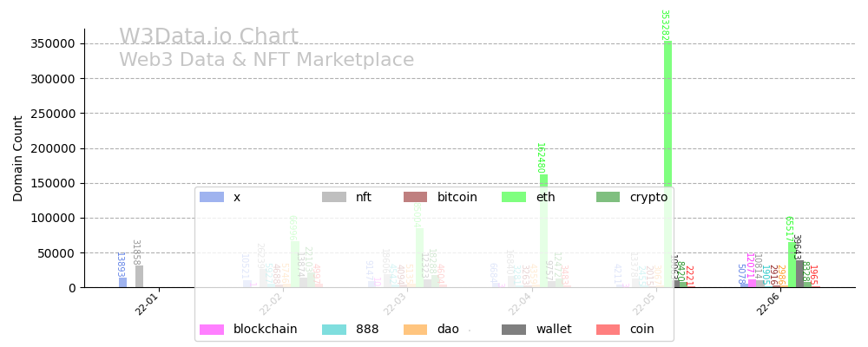
Task: Select the bitcoin legend swatch
Action: point(415,197)
